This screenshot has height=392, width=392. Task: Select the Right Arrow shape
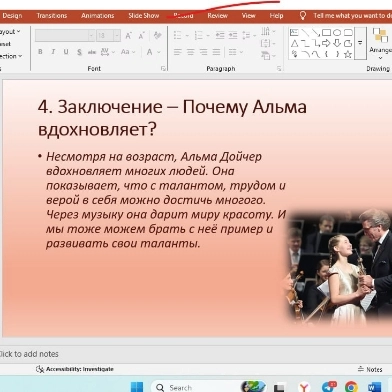click(326, 43)
